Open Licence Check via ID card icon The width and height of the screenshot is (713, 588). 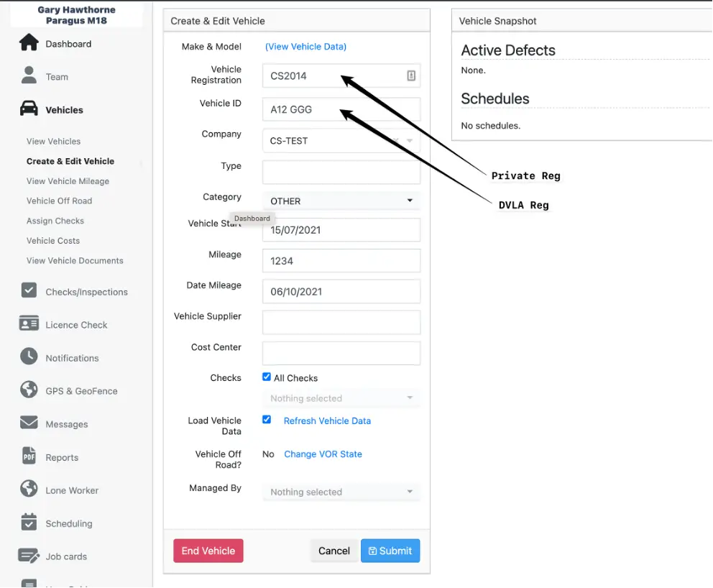(29, 323)
